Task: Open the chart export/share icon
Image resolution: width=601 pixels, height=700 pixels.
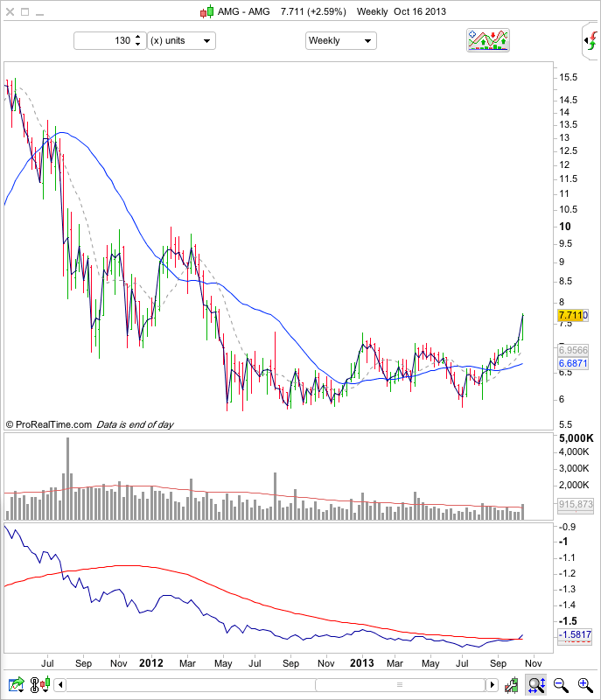Action: [x=17, y=684]
